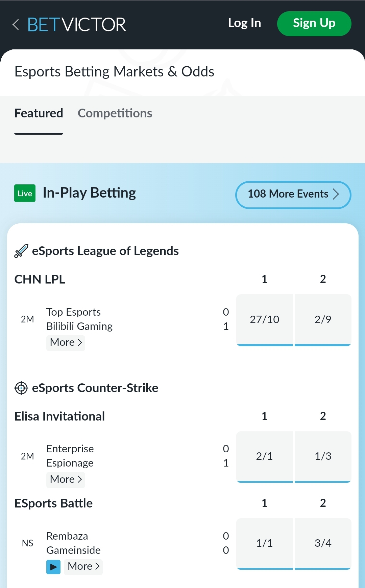The height and width of the screenshot is (588, 365).
Task: Select the 3/4 odds for Gameinside
Action: (323, 543)
